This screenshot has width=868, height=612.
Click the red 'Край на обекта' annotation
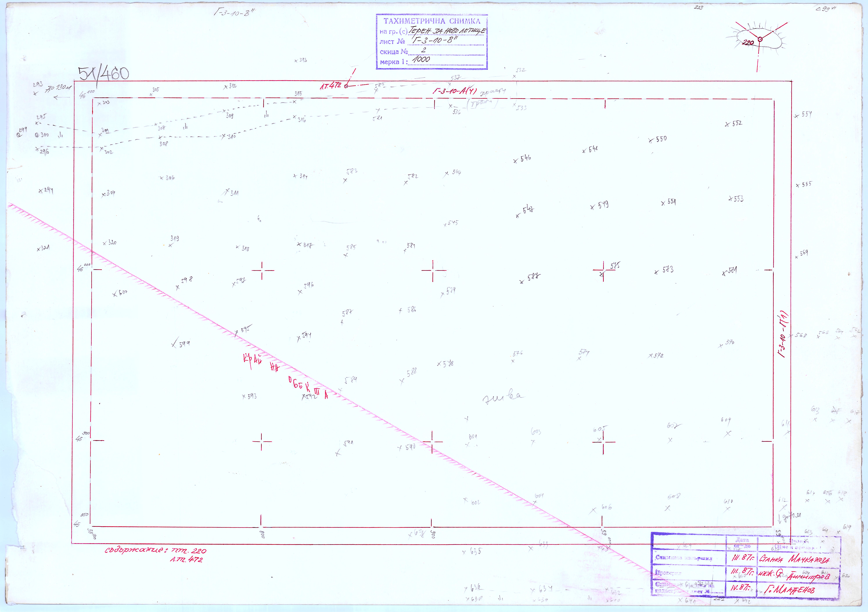(286, 376)
